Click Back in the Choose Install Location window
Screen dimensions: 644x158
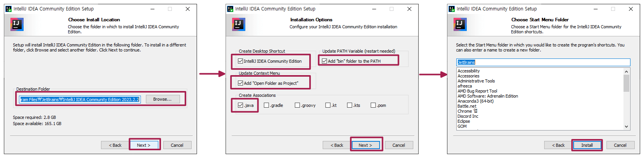pyautogui.click(x=115, y=145)
